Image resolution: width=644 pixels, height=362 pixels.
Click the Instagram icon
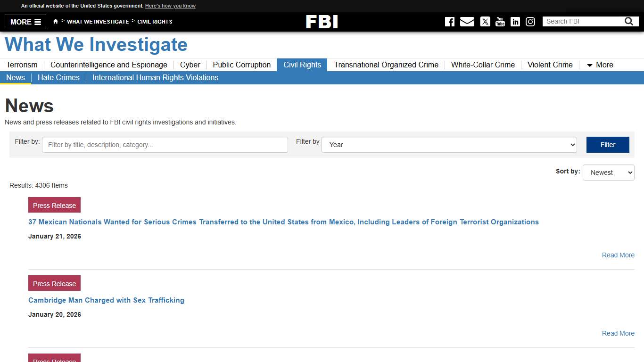[x=530, y=21]
